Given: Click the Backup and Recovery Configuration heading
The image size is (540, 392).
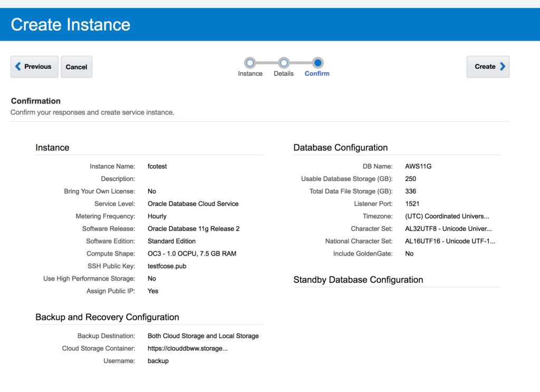Looking at the screenshot, I should (x=107, y=317).
